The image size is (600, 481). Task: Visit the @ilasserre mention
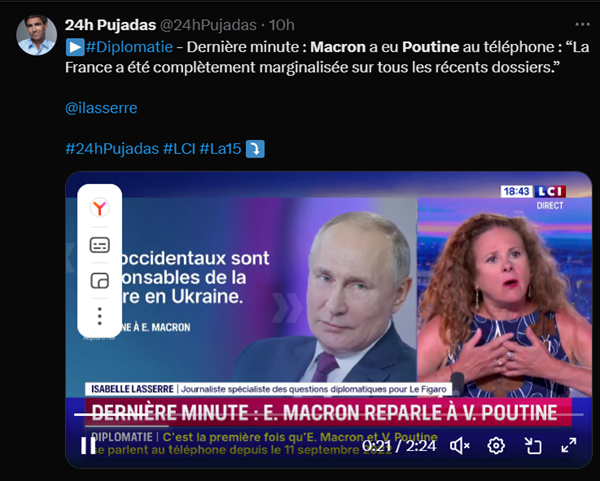(x=101, y=108)
